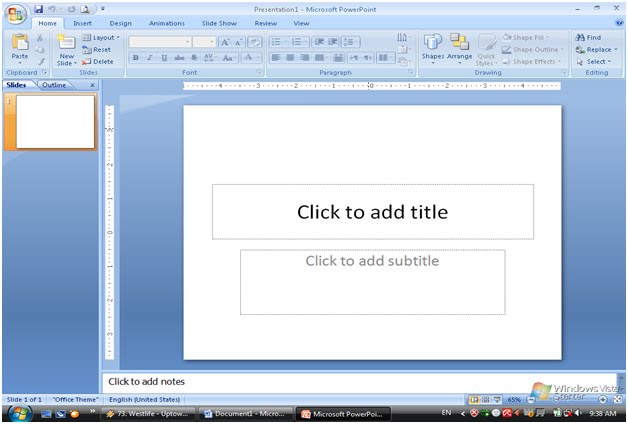The width and height of the screenshot is (628, 424).
Task: Click the Redo icon in Quick Access Toolbar
Action: click(x=71, y=9)
